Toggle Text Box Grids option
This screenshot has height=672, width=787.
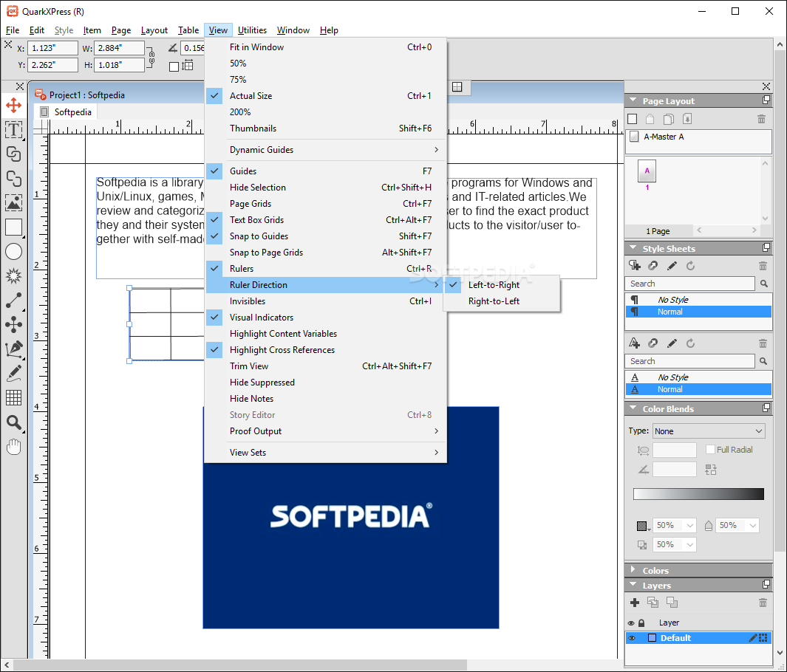[326, 219]
